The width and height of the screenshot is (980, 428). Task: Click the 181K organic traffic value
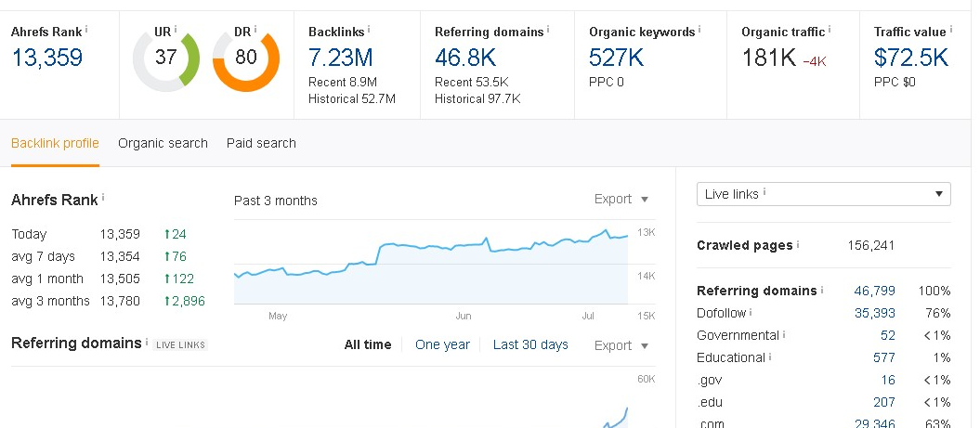click(769, 58)
